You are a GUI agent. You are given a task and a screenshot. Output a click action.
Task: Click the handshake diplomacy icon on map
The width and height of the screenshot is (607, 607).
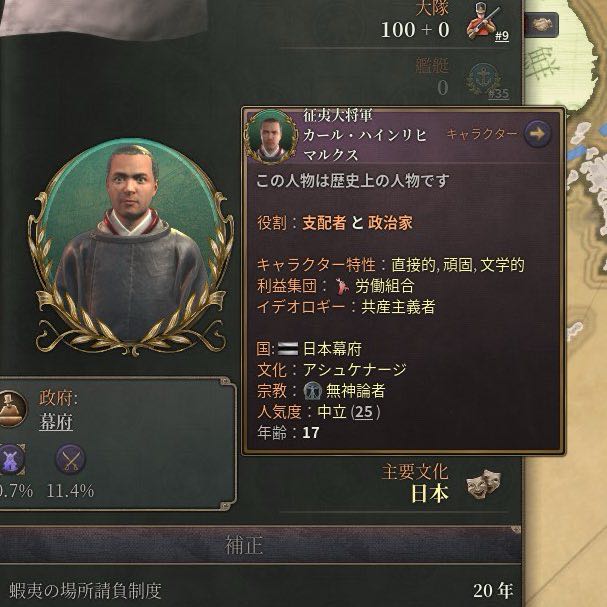coord(542,24)
